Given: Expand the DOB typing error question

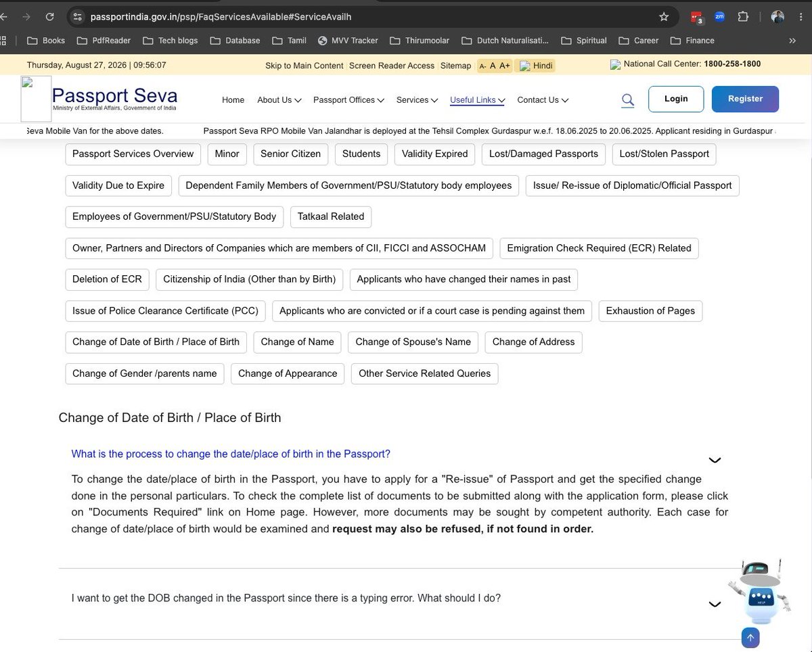Looking at the screenshot, I should pyautogui.click(x=715, y=605).
